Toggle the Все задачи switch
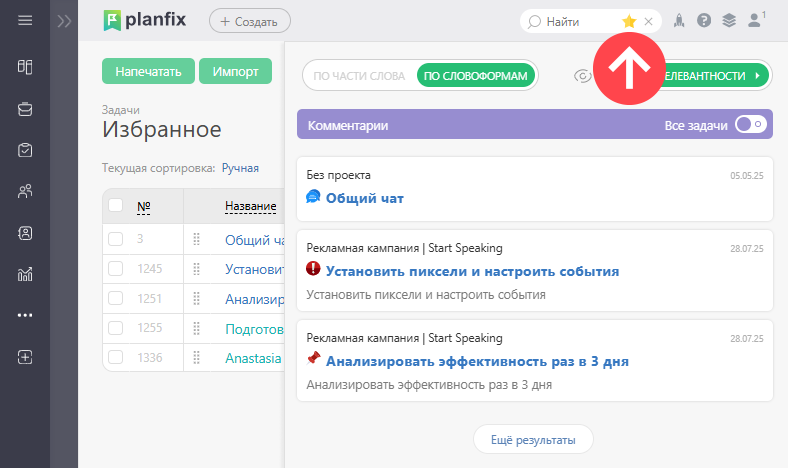The width and height of the screenshot is (788, 468). coord(751,125)
